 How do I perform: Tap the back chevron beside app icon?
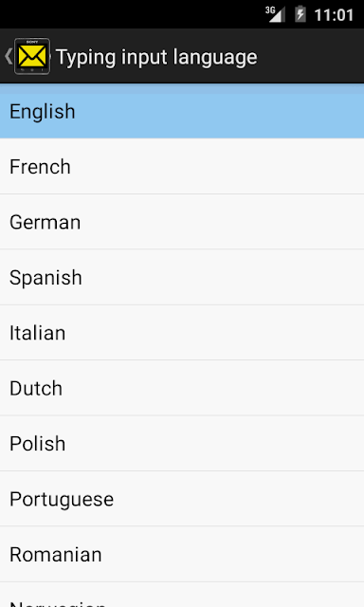click(x=8, y=57)
